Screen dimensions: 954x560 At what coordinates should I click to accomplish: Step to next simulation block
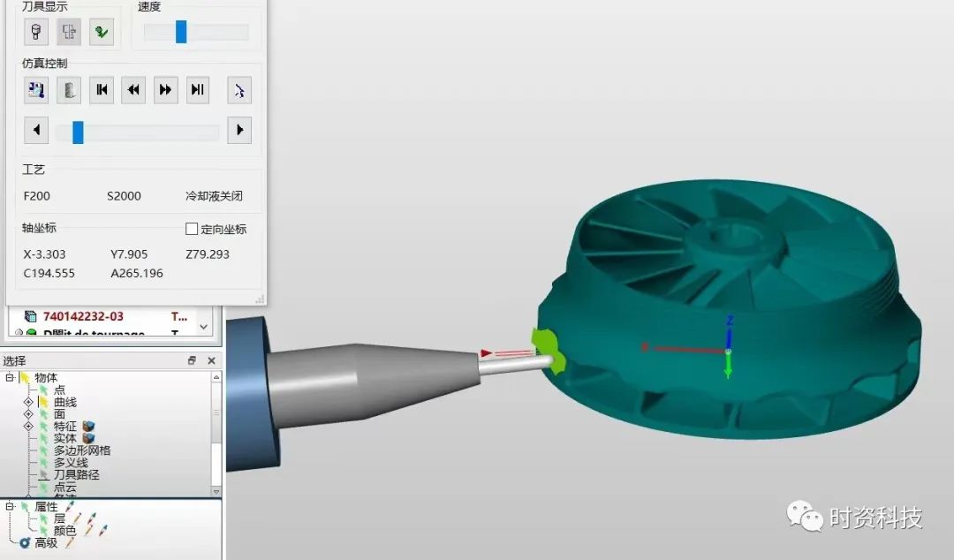198,90
